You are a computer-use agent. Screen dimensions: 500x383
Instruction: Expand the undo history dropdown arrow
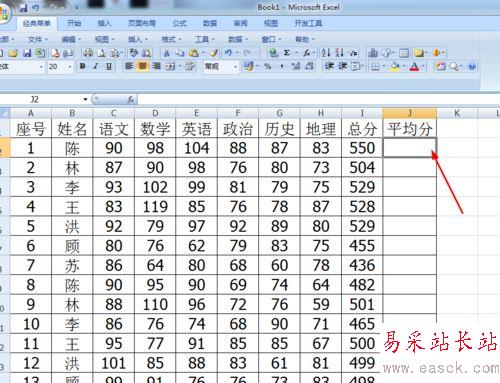(237, 53)
